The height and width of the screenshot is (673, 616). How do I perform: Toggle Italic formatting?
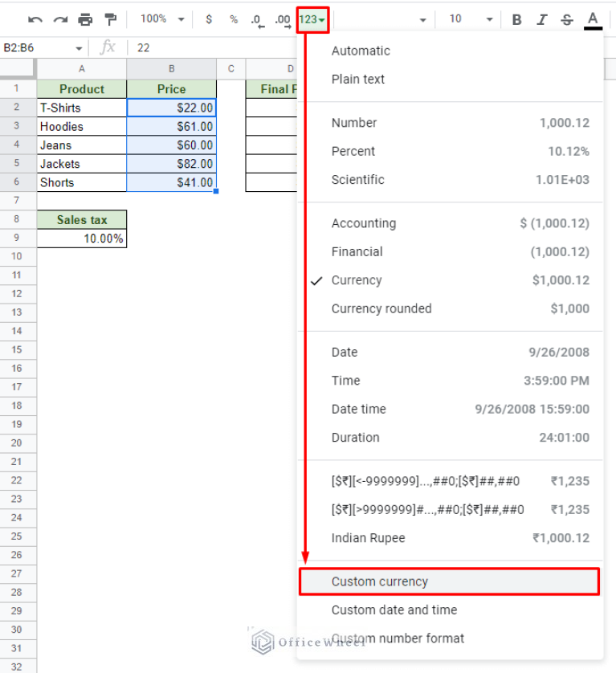click(x=542, y=19)
